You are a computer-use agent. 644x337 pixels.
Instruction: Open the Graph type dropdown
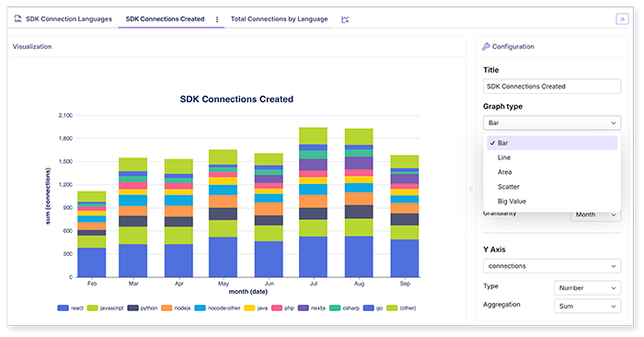[x=552, y=122]
